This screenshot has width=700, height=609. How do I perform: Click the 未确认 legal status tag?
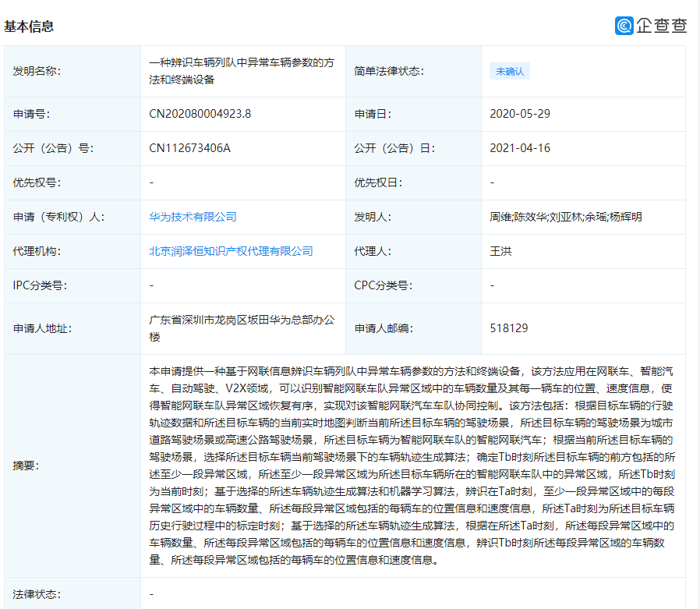[510, 71]
